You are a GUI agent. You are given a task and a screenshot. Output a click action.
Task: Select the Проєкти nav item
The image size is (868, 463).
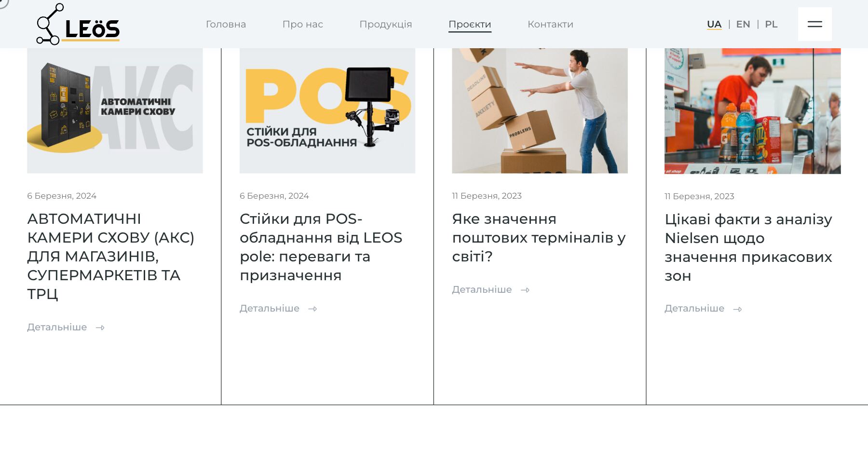(470, 25)
